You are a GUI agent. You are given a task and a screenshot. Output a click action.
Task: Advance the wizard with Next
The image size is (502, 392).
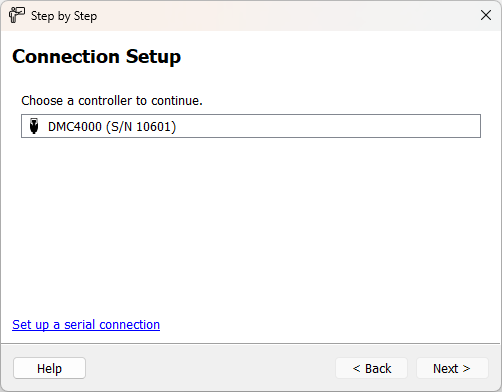[452, 368]
